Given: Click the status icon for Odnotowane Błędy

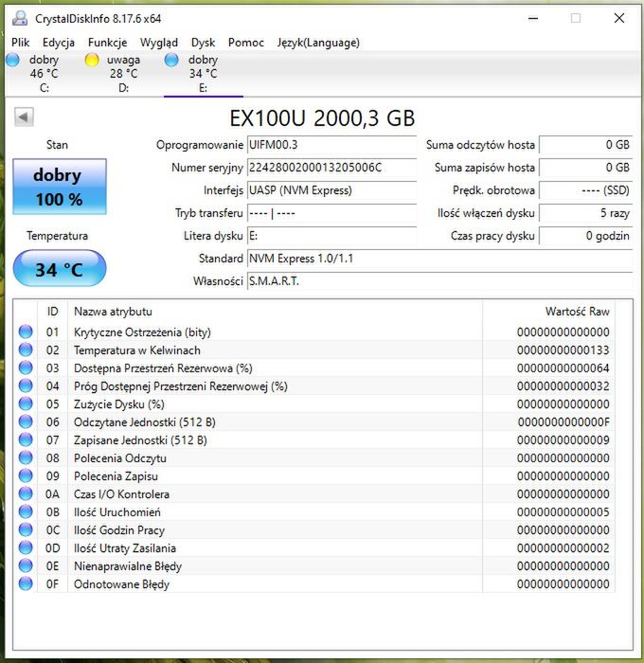Looking at the screenshot, I should [26, 583].
